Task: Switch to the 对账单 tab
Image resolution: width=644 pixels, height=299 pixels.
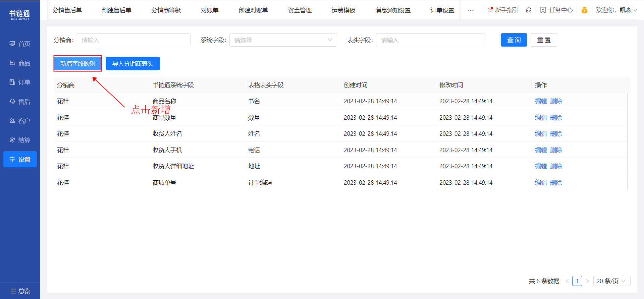Action: (210, 10)
